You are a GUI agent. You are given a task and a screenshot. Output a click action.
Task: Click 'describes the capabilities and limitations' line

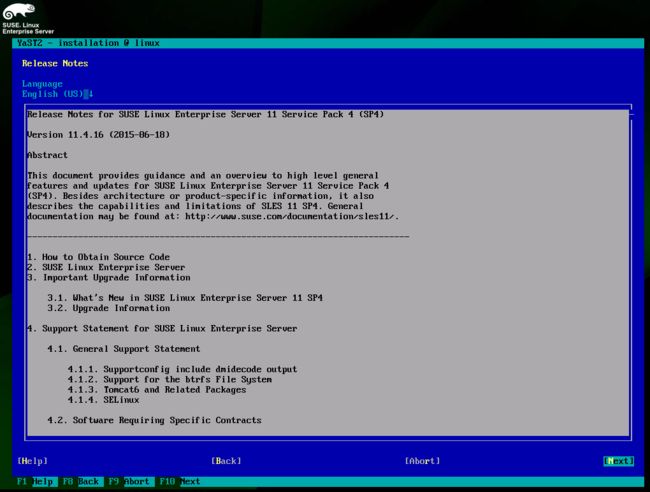(195, 206)
